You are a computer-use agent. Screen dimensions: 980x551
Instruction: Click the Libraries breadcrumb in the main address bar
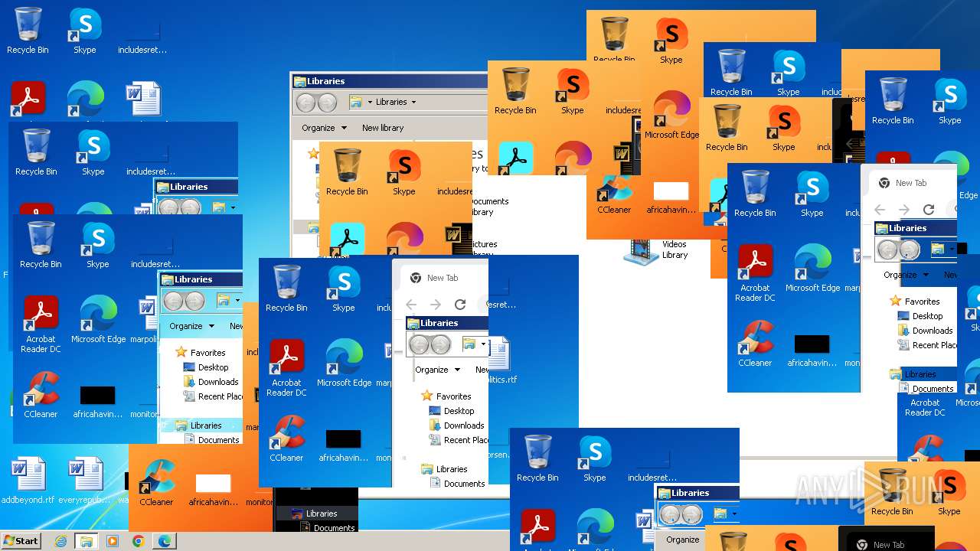point(391,102)
